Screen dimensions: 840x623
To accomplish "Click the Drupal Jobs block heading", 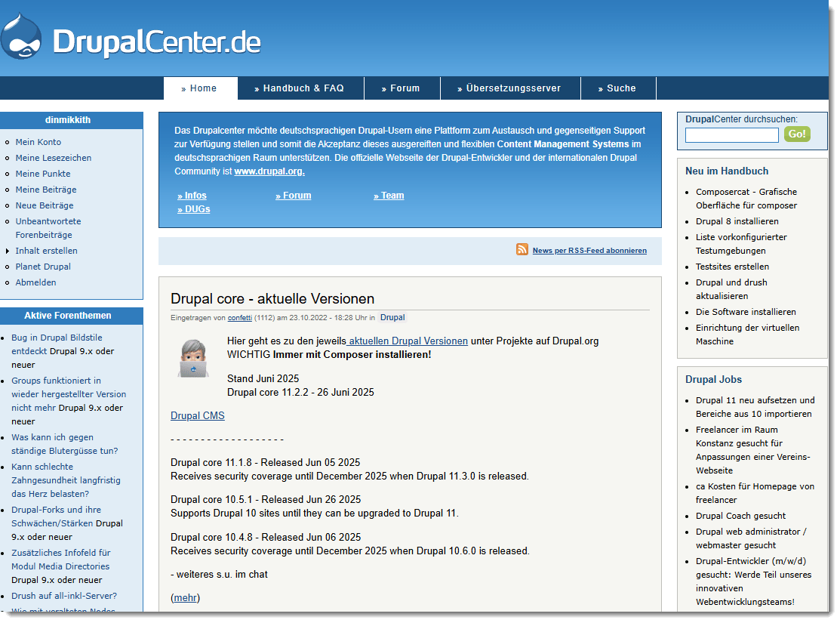I will [713, 380].
